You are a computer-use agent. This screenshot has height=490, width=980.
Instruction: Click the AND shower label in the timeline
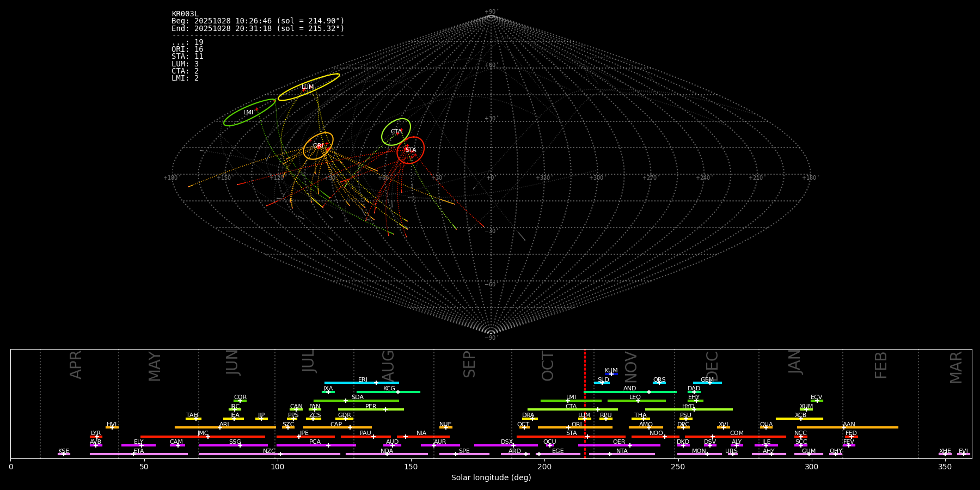click(x=630, y=389)
